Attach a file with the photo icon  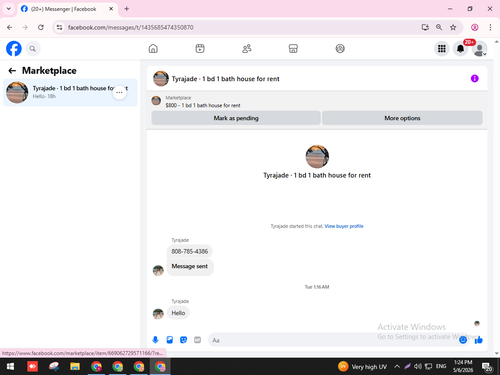[170, 340]
